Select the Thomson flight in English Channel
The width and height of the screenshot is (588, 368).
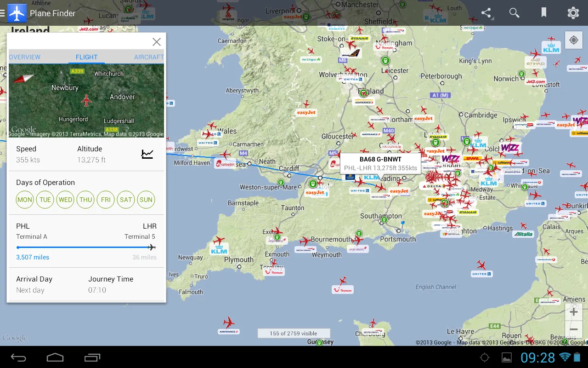pos(343,290)
